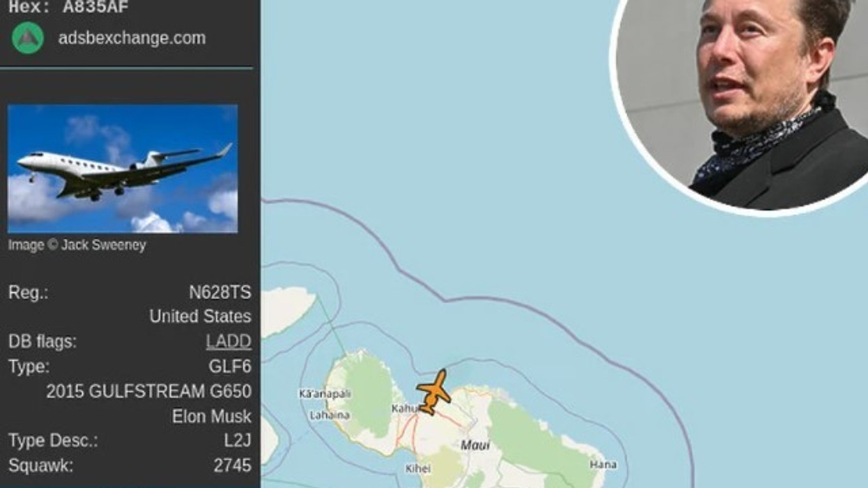
Task: Select the registration value N628TS
Action: tap(220, 292)
